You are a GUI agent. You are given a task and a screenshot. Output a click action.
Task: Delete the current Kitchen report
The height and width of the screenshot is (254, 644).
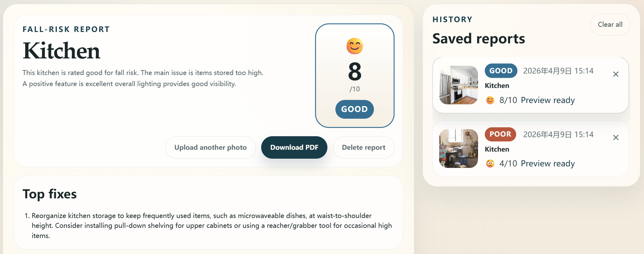(363, 147)
